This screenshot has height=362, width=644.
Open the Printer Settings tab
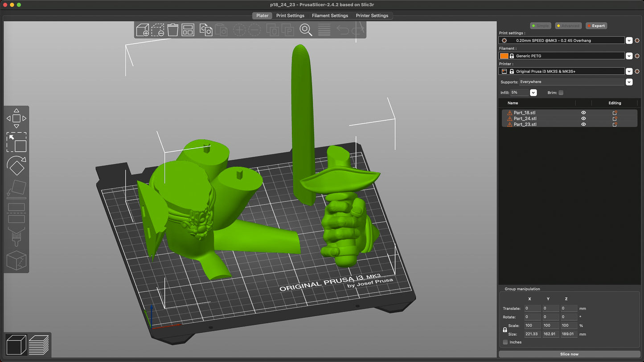click(x=372, y=16)
